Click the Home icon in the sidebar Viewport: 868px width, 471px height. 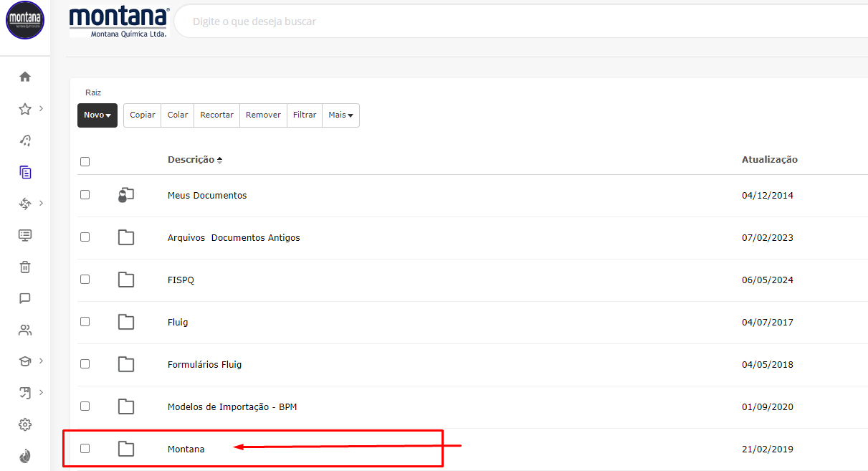[25, 77]
